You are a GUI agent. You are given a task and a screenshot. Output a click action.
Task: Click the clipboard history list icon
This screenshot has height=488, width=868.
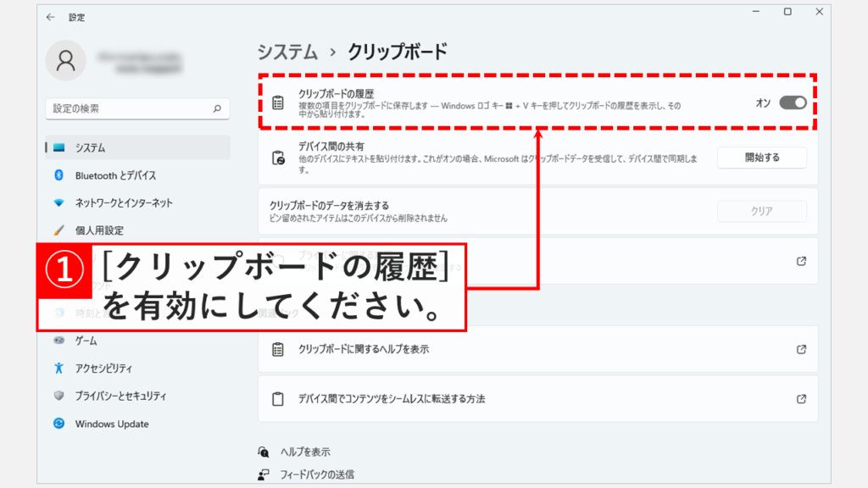pyautogui.click(x=277, y=103)
